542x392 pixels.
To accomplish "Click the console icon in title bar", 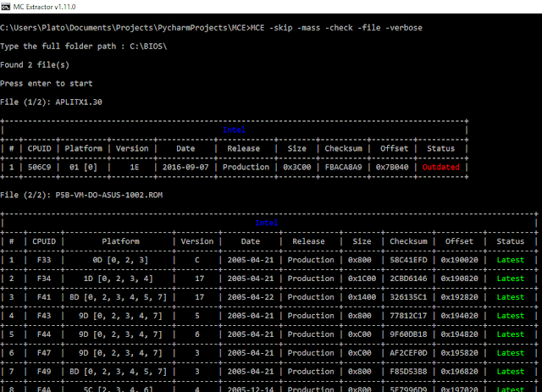I will [x=6, y=7].
